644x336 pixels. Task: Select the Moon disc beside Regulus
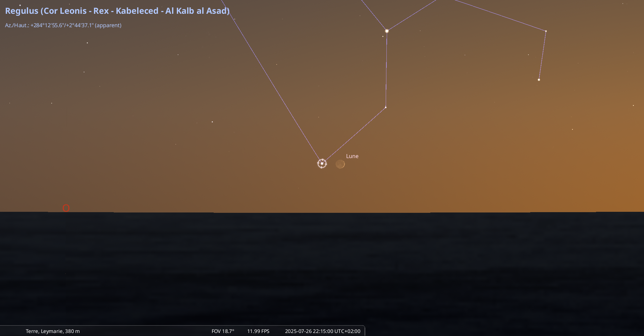pyautogui.click(x=340, y=164)
